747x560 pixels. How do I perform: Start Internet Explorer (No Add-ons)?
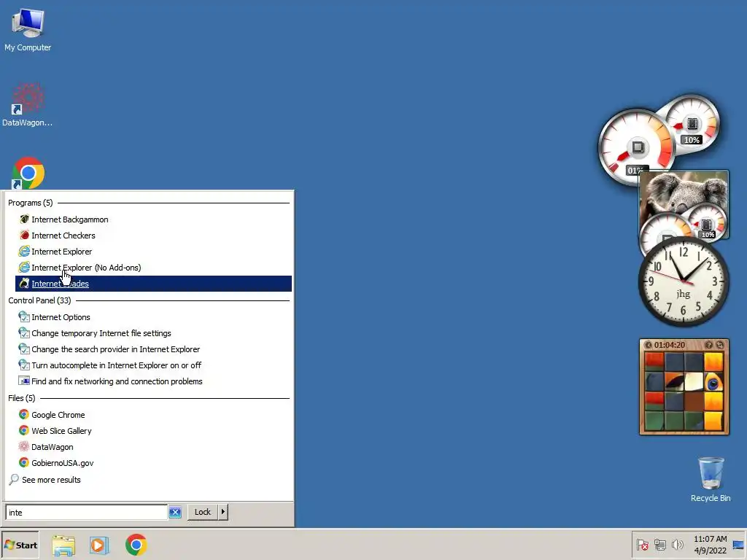point(153,268)
